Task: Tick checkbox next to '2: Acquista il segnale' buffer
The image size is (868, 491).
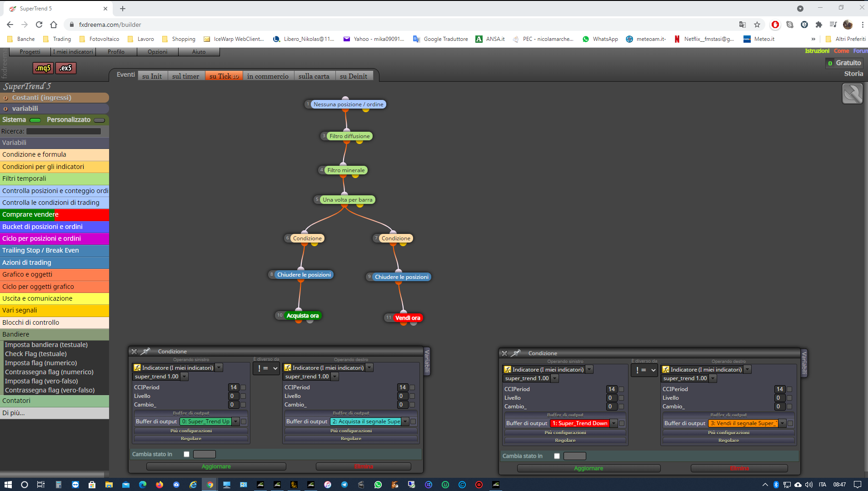Action: click(413, 422)
